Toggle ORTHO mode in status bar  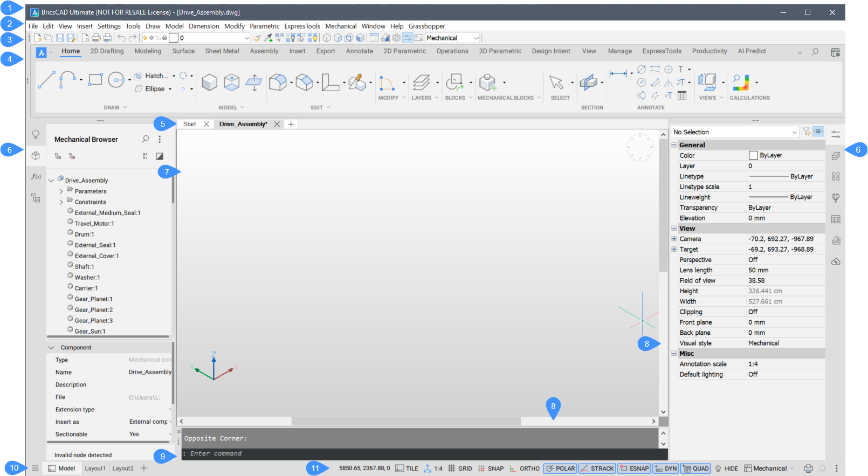[525, 468]
